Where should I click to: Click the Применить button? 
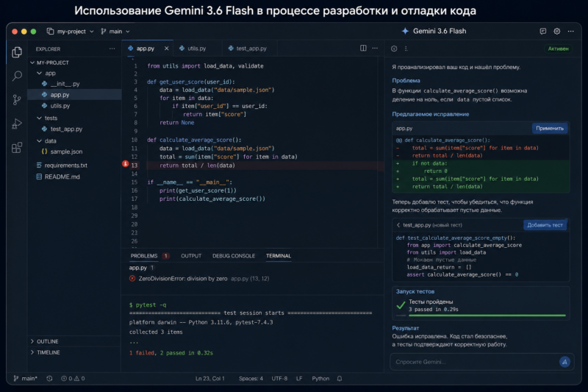pos(549,128)
